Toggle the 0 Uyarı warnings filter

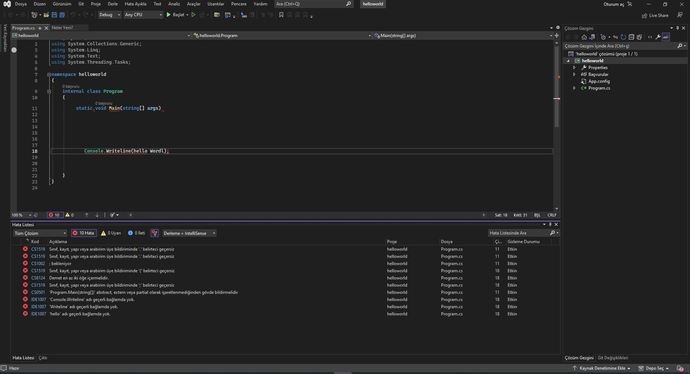click(x=111, y=233)
